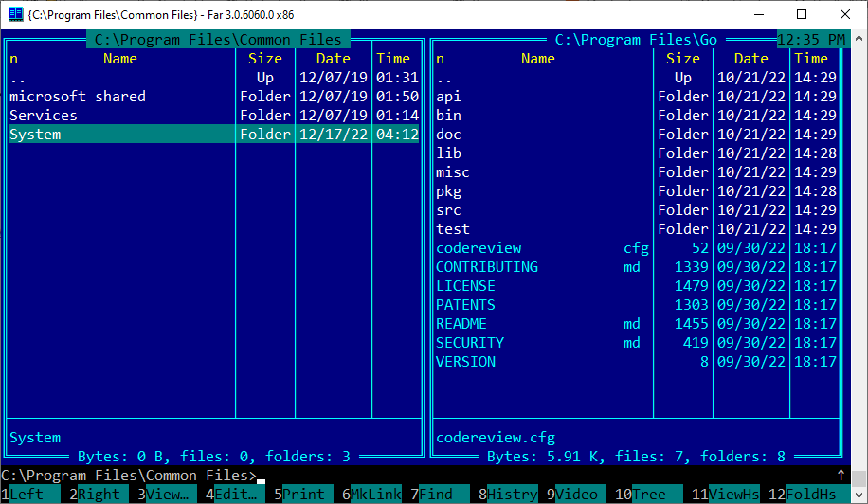
Task: Click the 2 Right key bar button
Action: point(99,494)
